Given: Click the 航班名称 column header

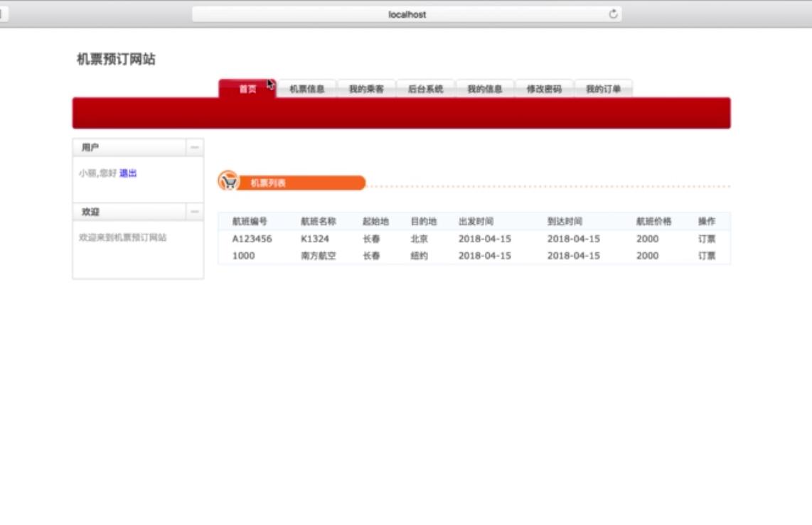Looking at the screenshot, I should click(318, 222).
